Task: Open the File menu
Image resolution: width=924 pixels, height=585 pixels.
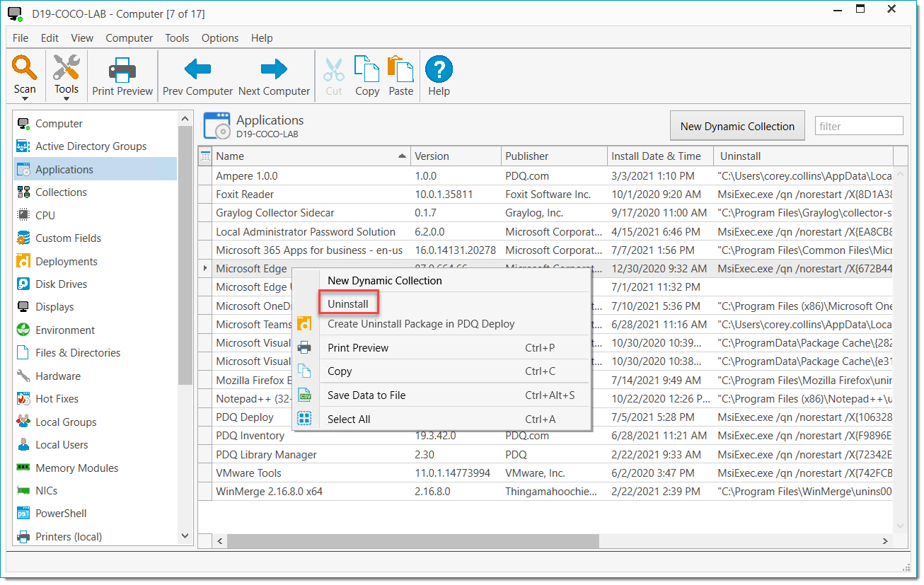Action: (x=21, y=38)
